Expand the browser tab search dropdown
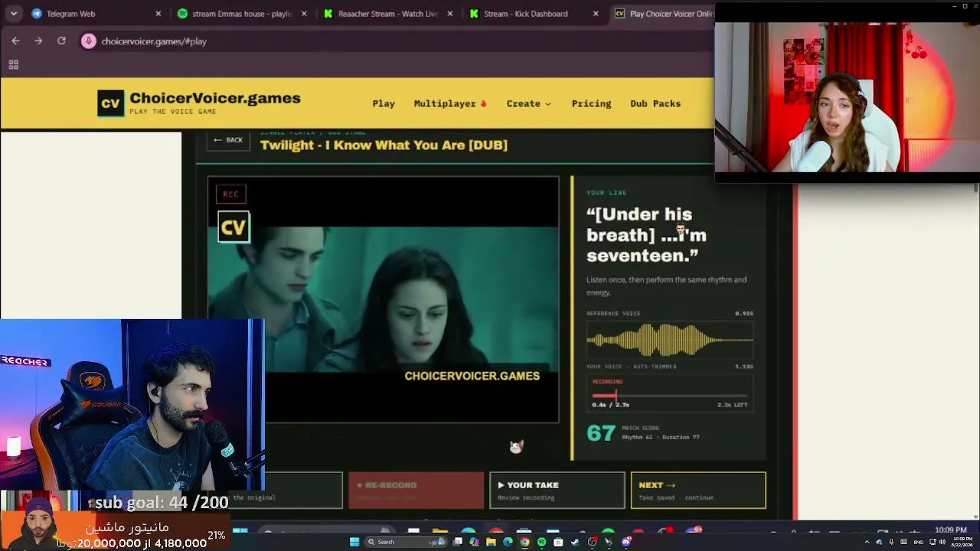Image resolution: width=980 pixels, height=551 pixels. click(x=14, y=14)
